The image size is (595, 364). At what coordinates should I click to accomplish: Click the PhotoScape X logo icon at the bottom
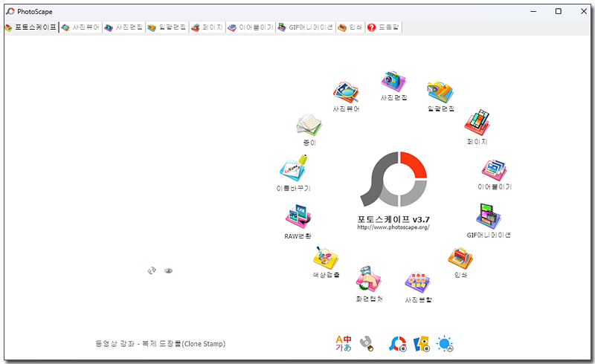pyautogui.click(x=397, y=344)
